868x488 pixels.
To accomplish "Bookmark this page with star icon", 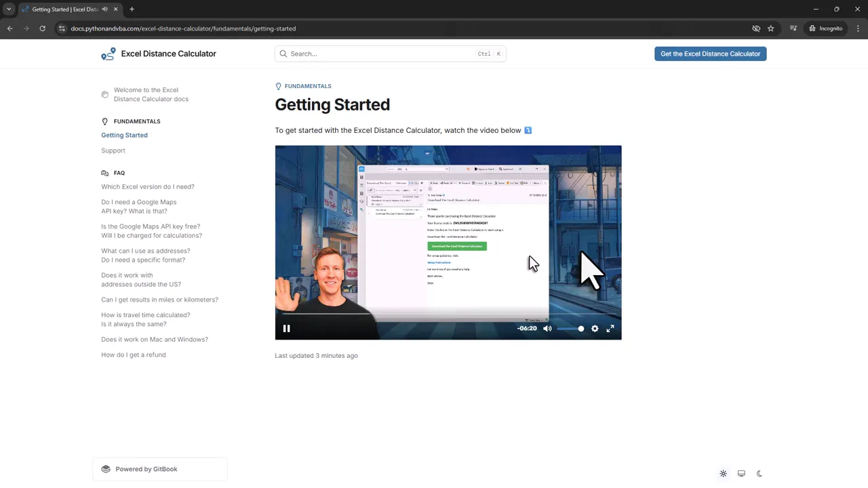I will [x=771, y=28].
